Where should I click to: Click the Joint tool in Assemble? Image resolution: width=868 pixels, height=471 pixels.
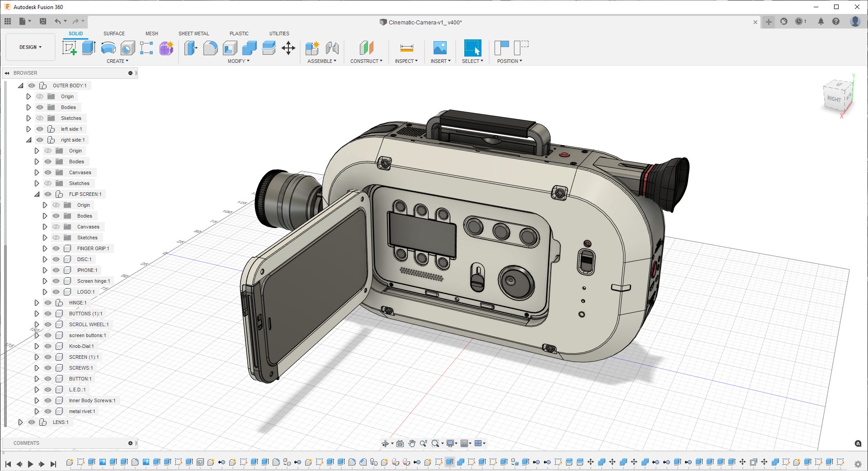tap(332, 48)
